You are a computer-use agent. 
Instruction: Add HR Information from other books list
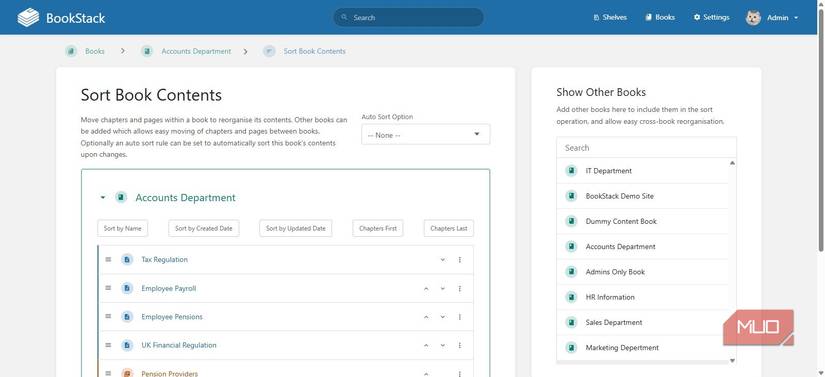[642, 297]
